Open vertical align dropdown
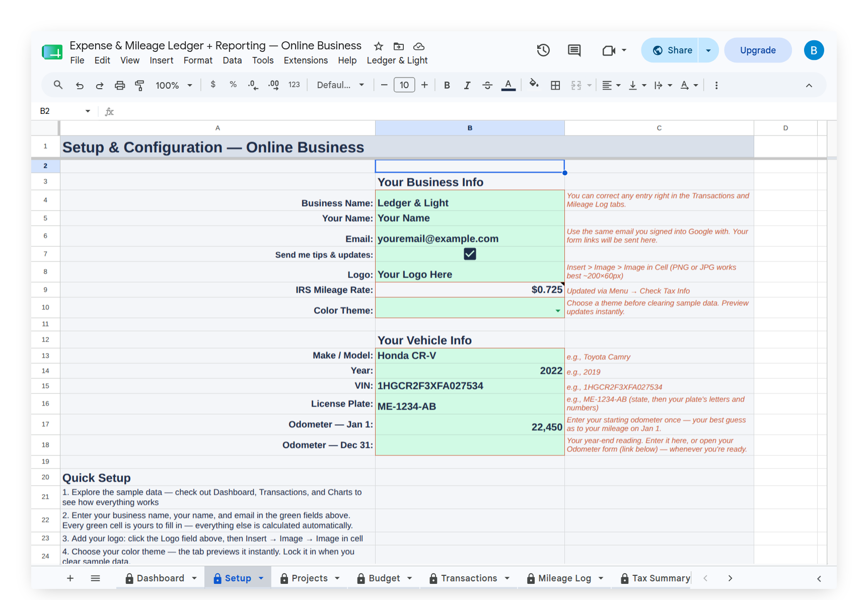Image resolution: width=868 pixels, height=600 pixels. tap(637, 85)
